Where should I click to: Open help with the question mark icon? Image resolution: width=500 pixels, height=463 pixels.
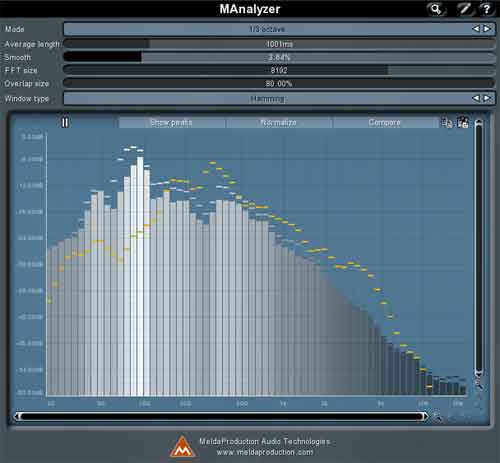(x=487, y=9)
